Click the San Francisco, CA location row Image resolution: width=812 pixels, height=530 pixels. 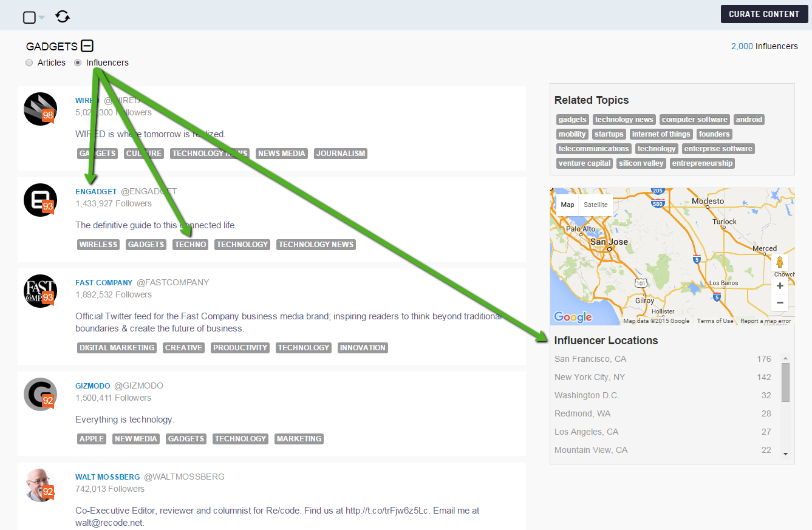point(663,359)
